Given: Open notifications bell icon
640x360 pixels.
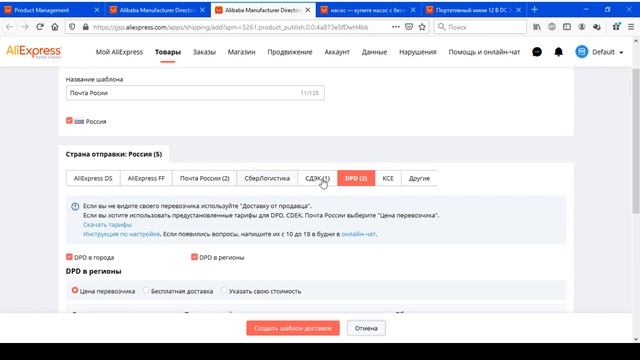Looking at the screenshot, I should (558, 52).
